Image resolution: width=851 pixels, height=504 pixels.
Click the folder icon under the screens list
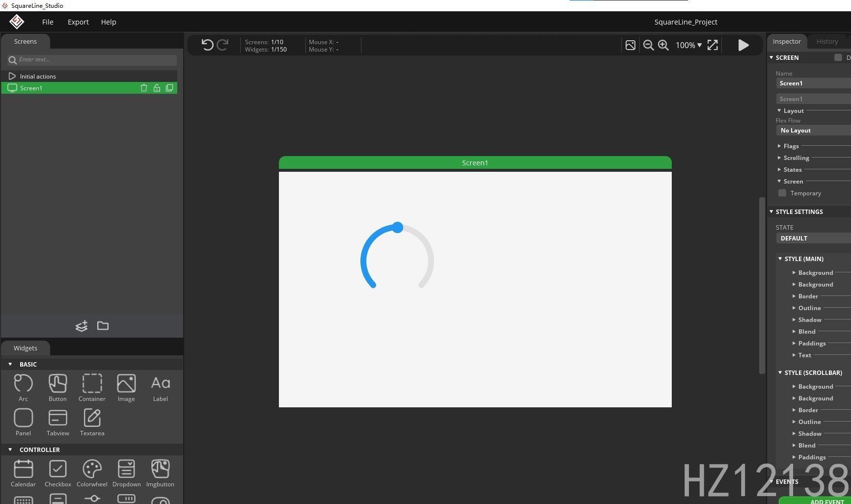click(x=103, y=326)
